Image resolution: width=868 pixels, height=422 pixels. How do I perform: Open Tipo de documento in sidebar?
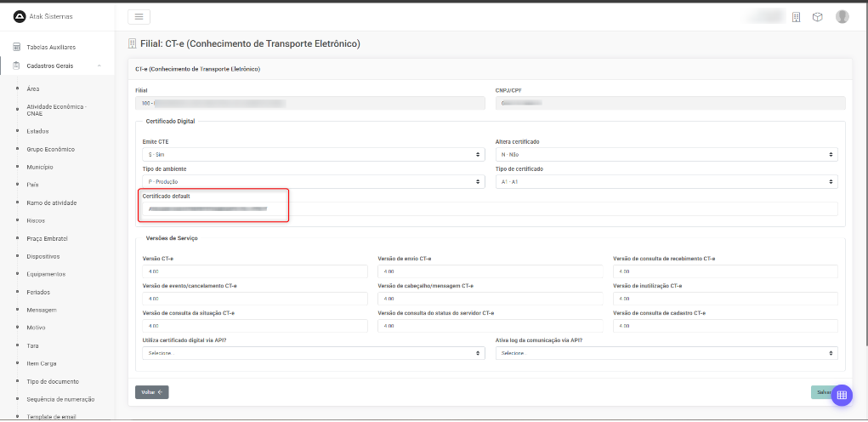[x=53, y=381]
